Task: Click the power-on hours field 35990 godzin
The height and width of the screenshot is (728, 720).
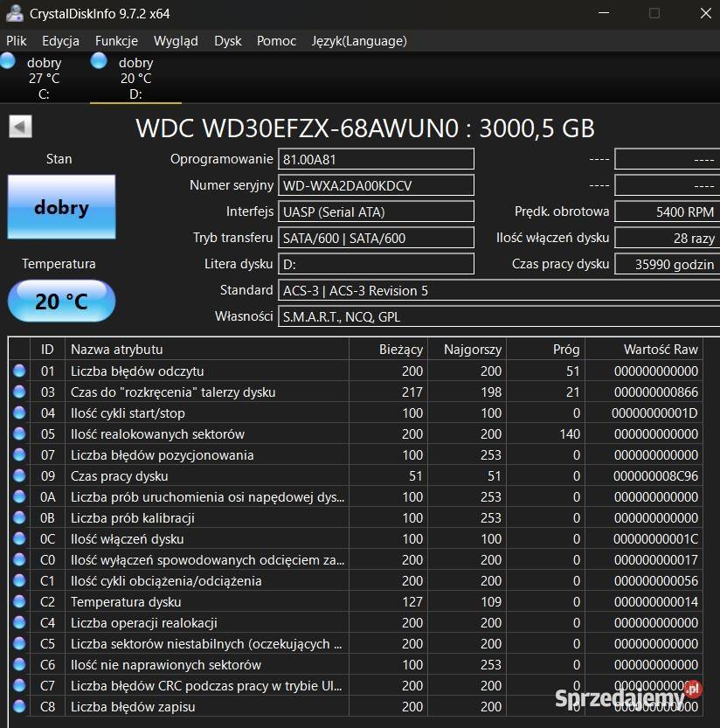Action: tap(667, 264)
